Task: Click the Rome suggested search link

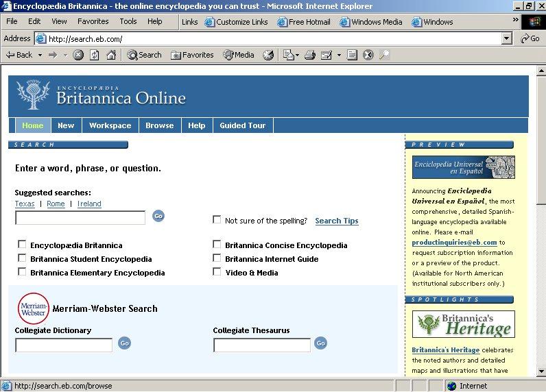Action: tap(56, 204)
